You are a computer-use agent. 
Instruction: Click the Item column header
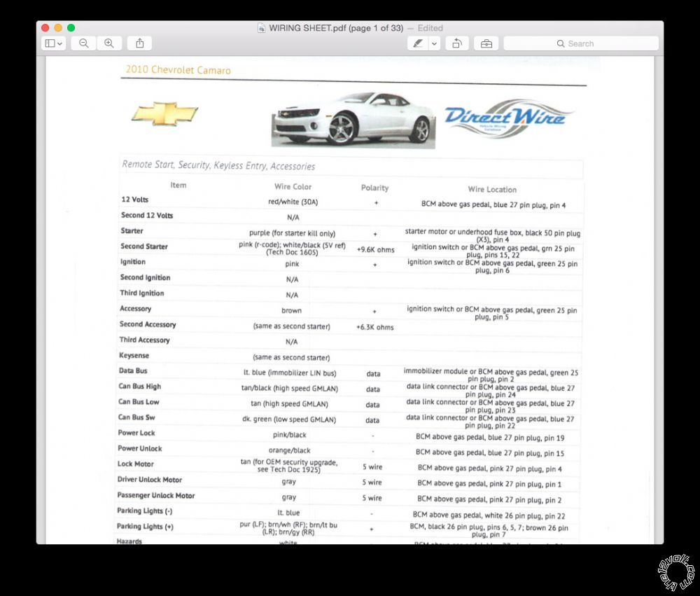pos(178,185)
